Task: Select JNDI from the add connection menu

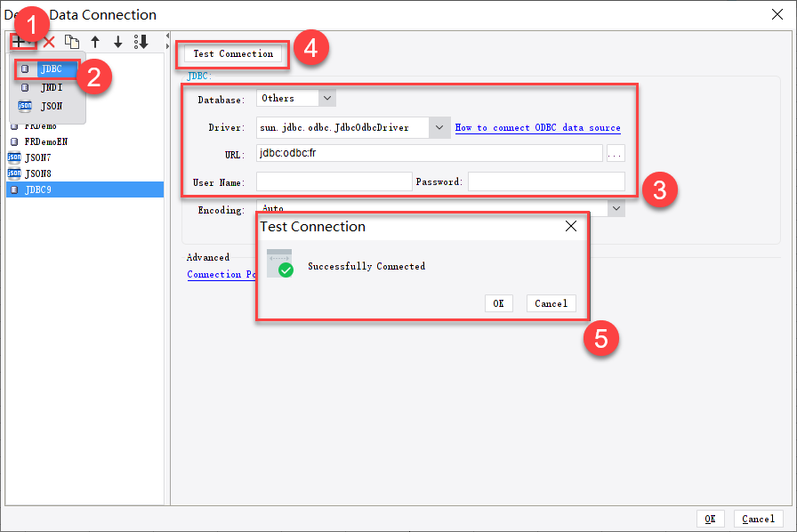Action: point(50,87)
